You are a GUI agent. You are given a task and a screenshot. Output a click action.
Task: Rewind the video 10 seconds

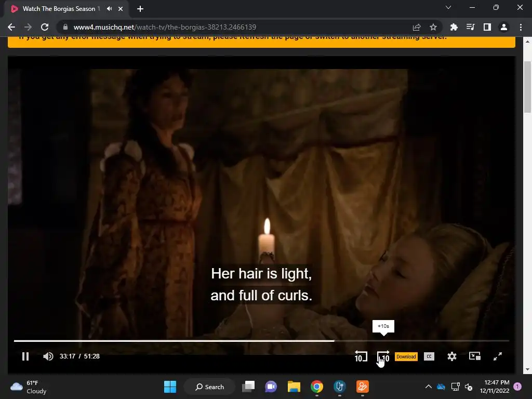[x=361, y=356]
